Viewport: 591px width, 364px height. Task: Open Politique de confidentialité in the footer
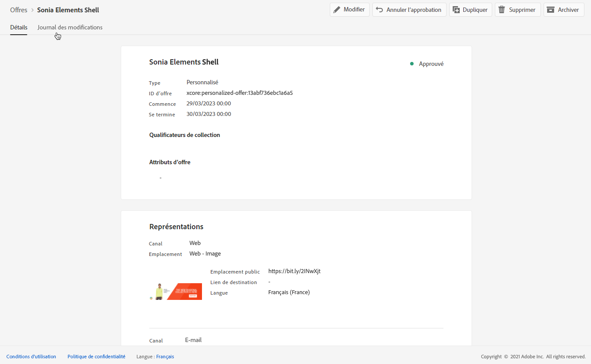[96, 357]
